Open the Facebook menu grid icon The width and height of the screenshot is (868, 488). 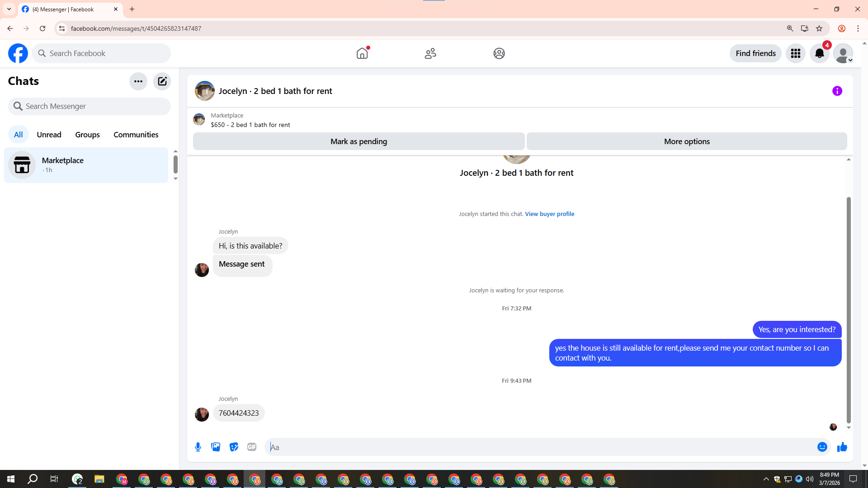click(x=796, y=53)
